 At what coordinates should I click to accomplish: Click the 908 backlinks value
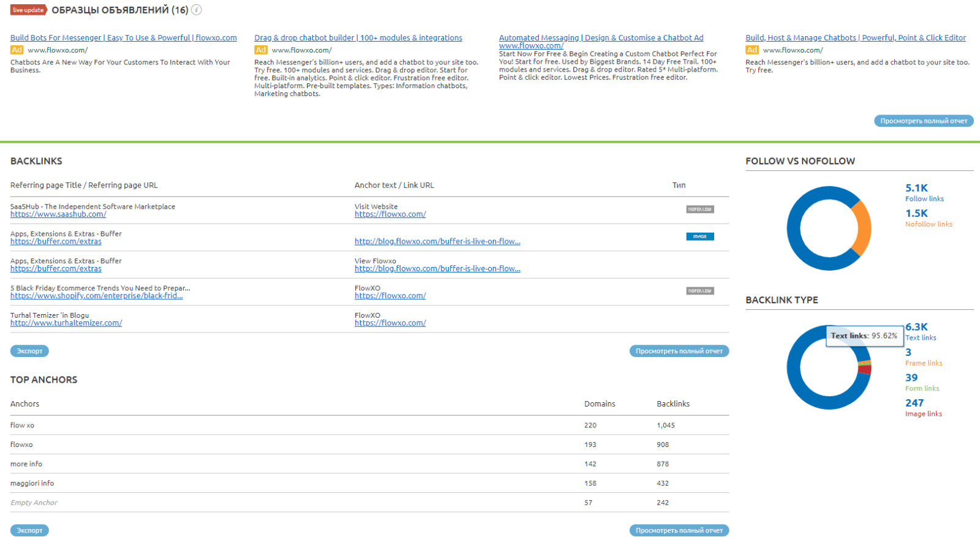point(663,445)
